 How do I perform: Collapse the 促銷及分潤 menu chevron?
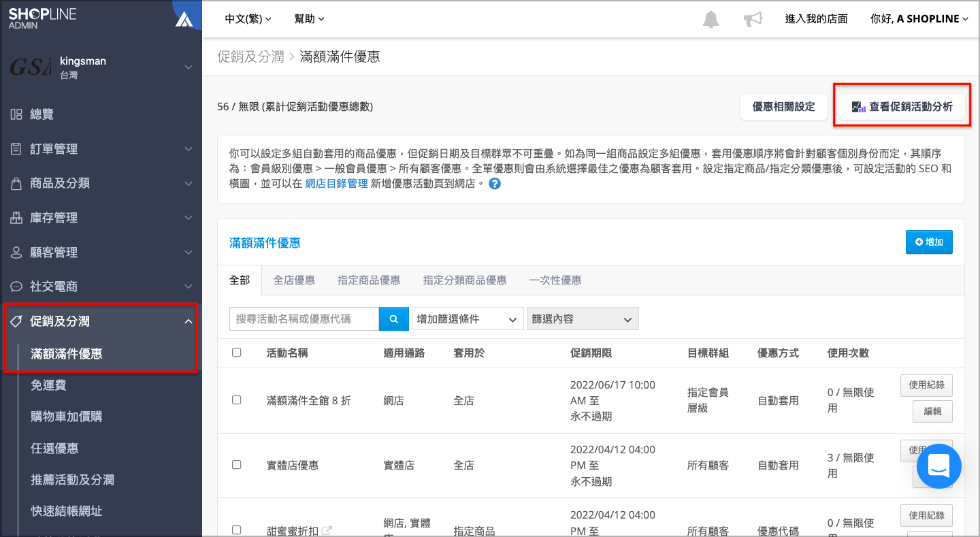coord(189,321)
